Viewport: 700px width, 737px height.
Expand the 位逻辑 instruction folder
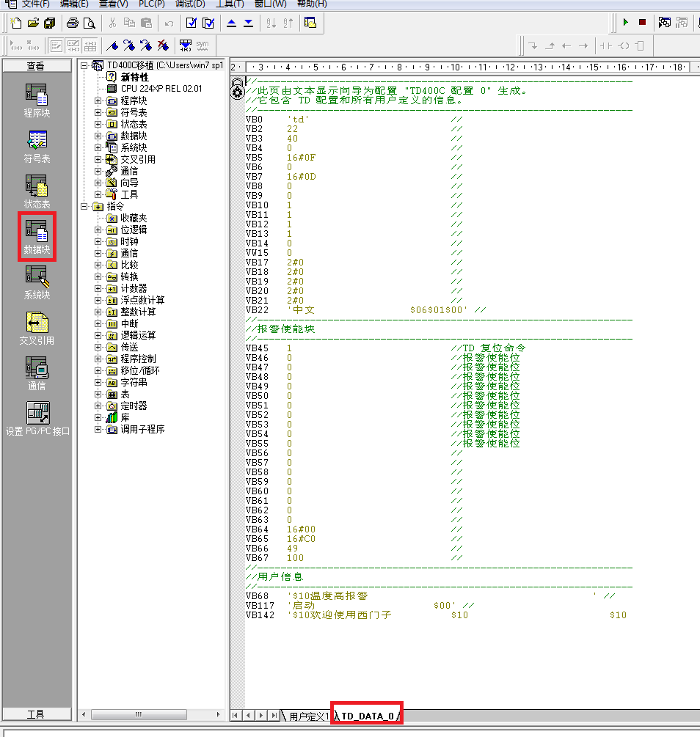pyautogui.click(x=98, y=230)
